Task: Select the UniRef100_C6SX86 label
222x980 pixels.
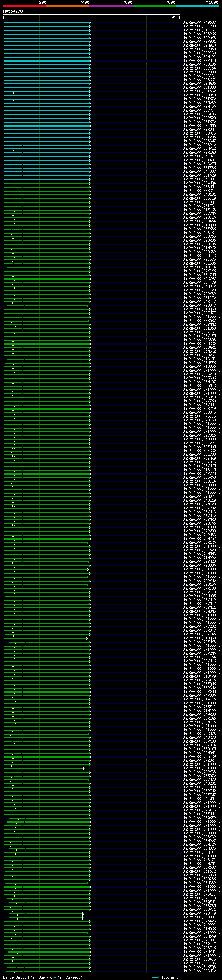Action: (199, 114)
